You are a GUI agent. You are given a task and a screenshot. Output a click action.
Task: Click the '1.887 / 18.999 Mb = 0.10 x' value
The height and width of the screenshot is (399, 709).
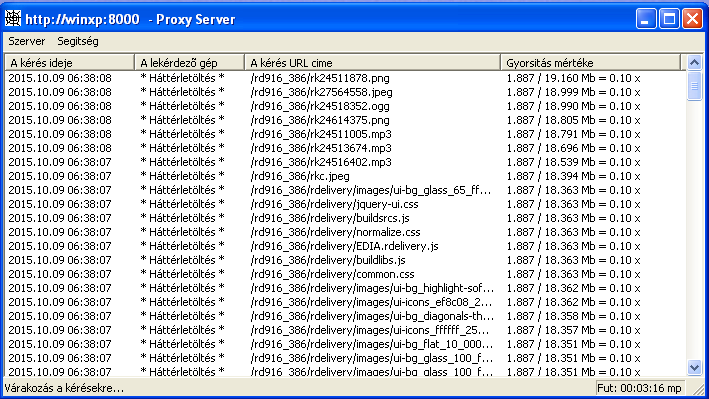(x=573, y=92)
